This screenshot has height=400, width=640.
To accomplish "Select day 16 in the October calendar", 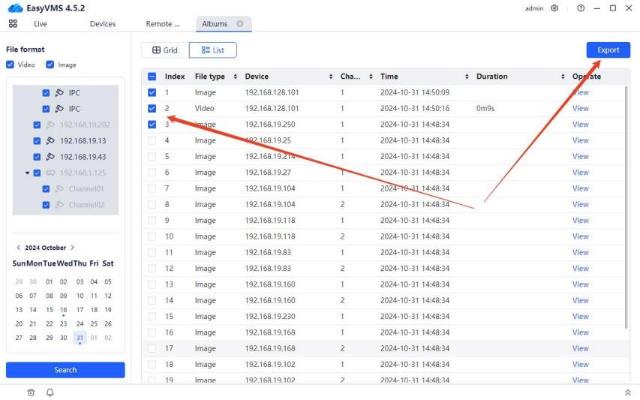I will point(64,310).
